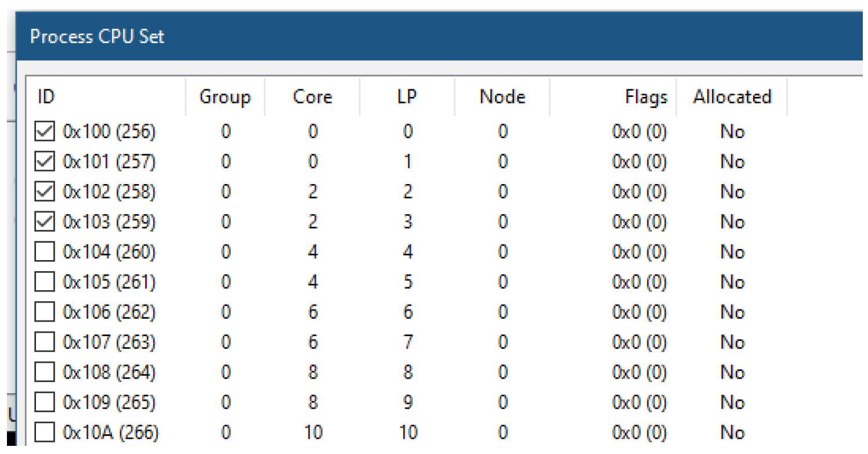The width and height of the screenshot is (868, 454).
Task: Click the Node column header
Action: [502, 96]
